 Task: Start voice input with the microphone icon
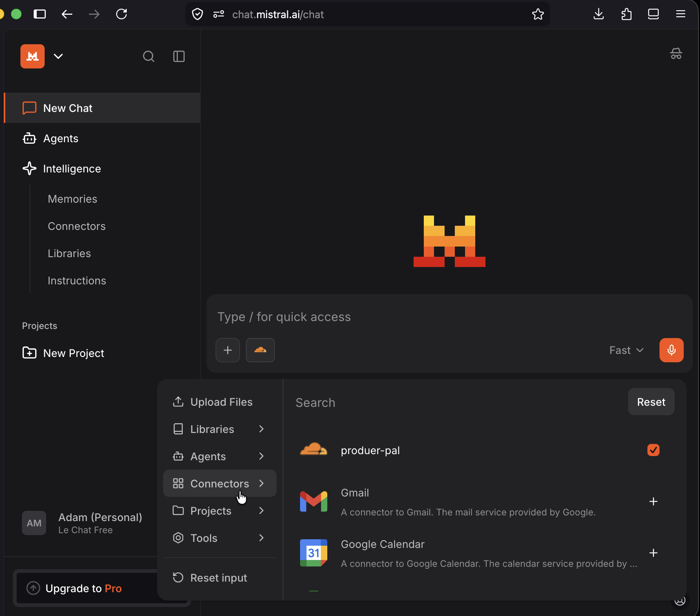[671, 350]
